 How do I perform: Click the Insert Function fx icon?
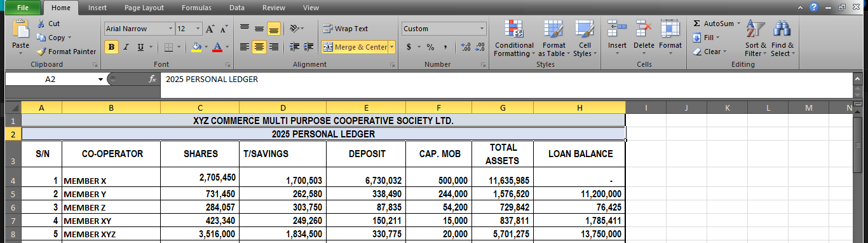point(153,80)
